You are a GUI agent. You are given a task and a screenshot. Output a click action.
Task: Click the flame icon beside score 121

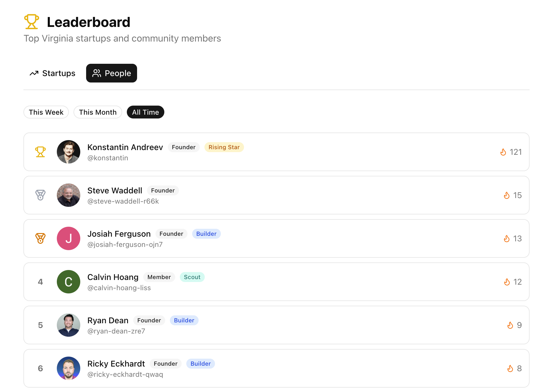coord(503,152)
